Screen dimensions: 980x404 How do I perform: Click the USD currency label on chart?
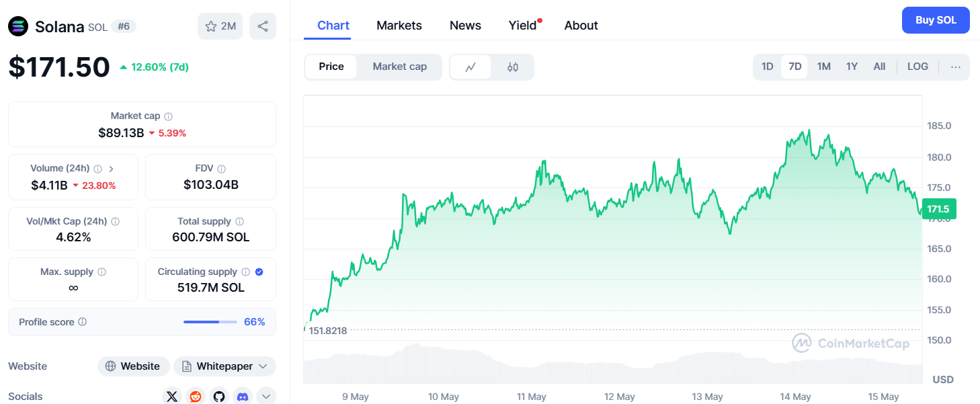click(943, 380)
